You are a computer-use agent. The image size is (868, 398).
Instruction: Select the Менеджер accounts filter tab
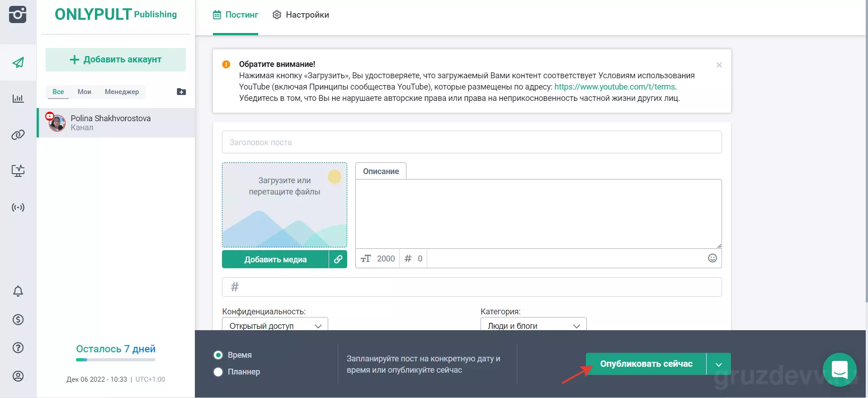pos(122,92)
